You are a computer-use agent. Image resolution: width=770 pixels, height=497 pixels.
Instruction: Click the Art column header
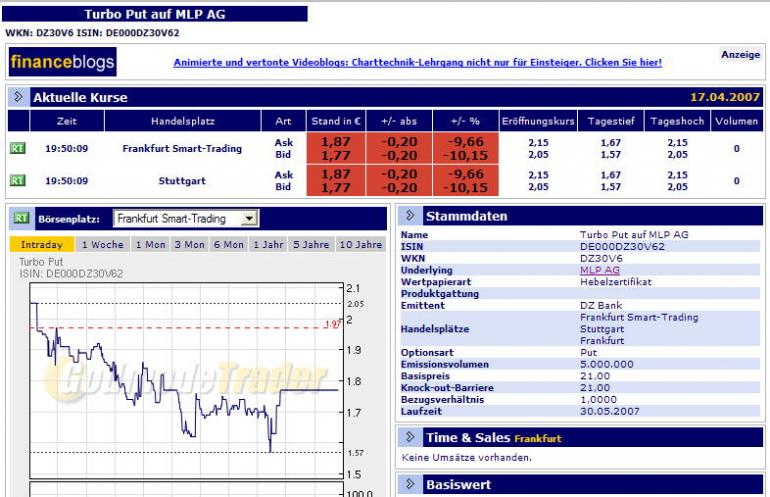click(283, 121)
